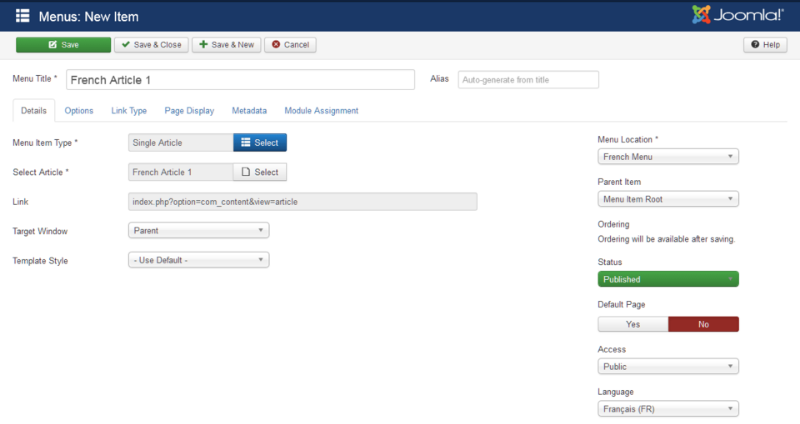
Task: Open the Language dropdown
Action: pos(668,409)
